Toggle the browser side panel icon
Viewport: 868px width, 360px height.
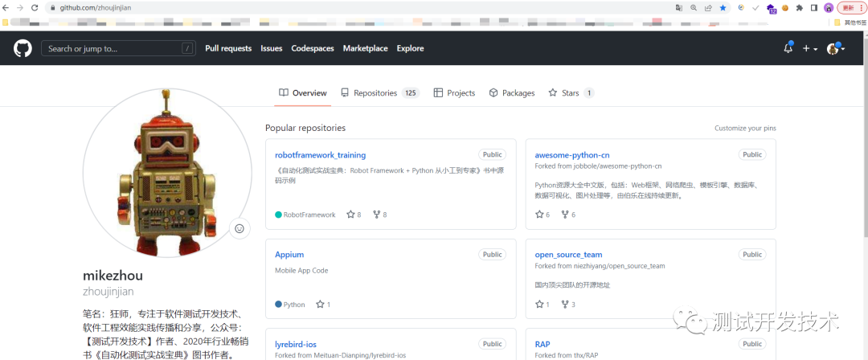pyautogui.click(x=814, y=8)
